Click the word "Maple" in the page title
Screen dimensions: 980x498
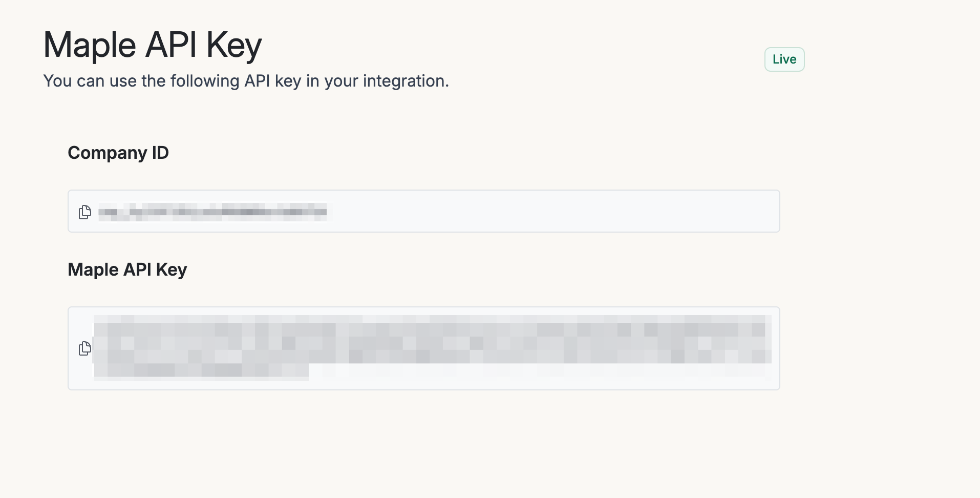90,45
